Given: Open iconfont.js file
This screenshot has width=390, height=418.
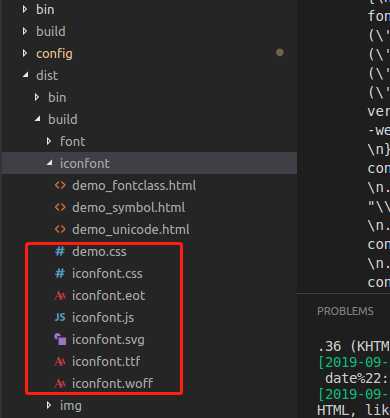Looking at the screenshot, I should (x=103, y=317).
